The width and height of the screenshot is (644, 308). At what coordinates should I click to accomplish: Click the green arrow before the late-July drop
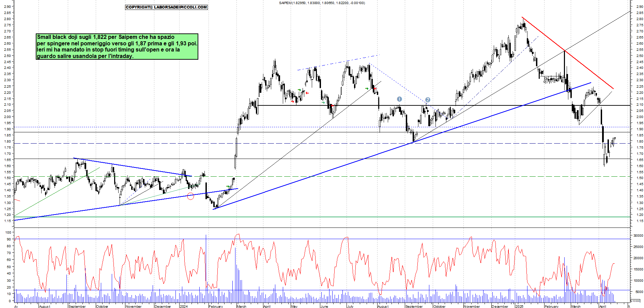[x=367, y=89]
